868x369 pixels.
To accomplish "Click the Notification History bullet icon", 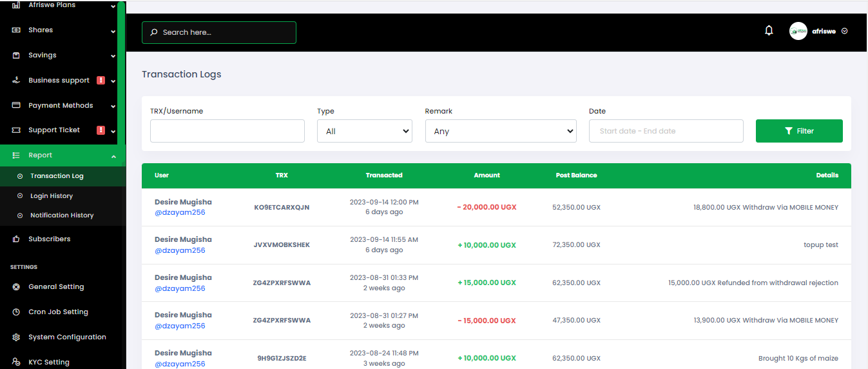I will point(20,215).
